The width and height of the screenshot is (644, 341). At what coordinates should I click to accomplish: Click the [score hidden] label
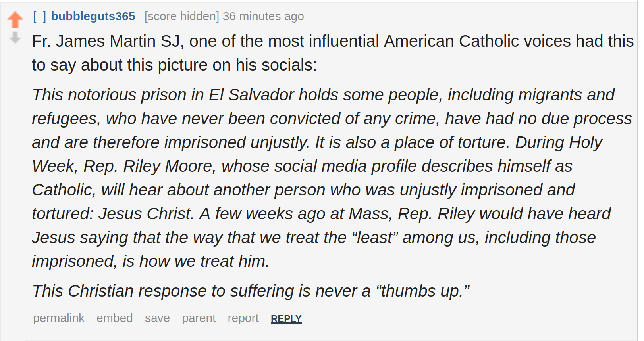click(182, 16)
